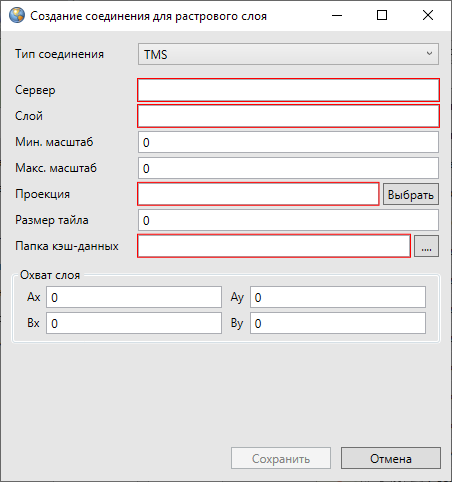Image resolution: width=452 pixels, height=482 pixels.
Task: Focus the Макс. масштаб field
Action: tap(288, 168)
